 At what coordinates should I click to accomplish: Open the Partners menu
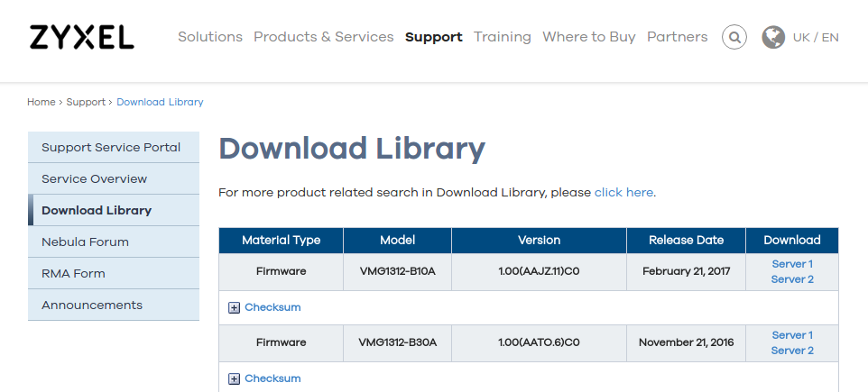[678, 37]
